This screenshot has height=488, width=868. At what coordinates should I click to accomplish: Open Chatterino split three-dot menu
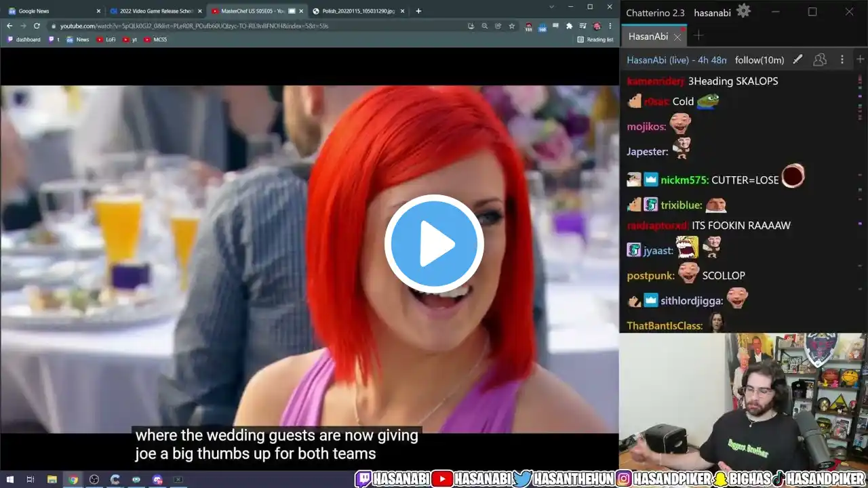[842, 60]
